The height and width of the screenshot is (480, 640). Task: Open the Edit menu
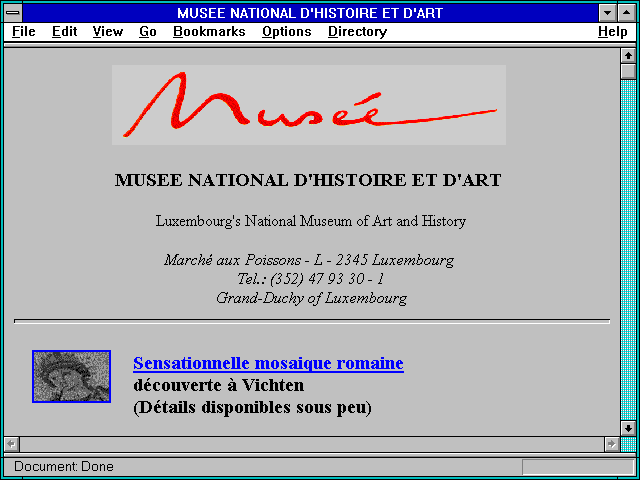point(64,31)
